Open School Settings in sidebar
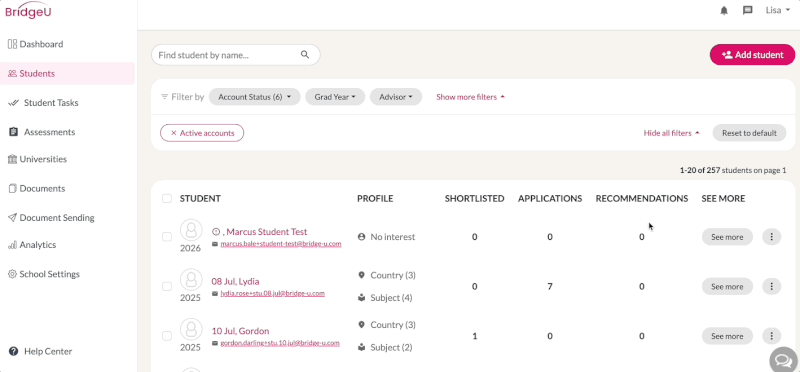This screenshot has height=372, width=800. pyautogui.click(x=49, y=274)
